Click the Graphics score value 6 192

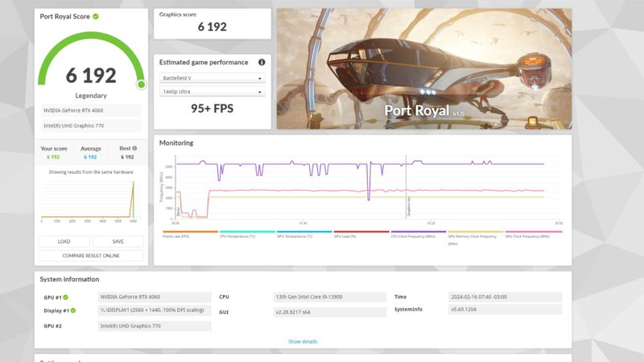[213, 27]
